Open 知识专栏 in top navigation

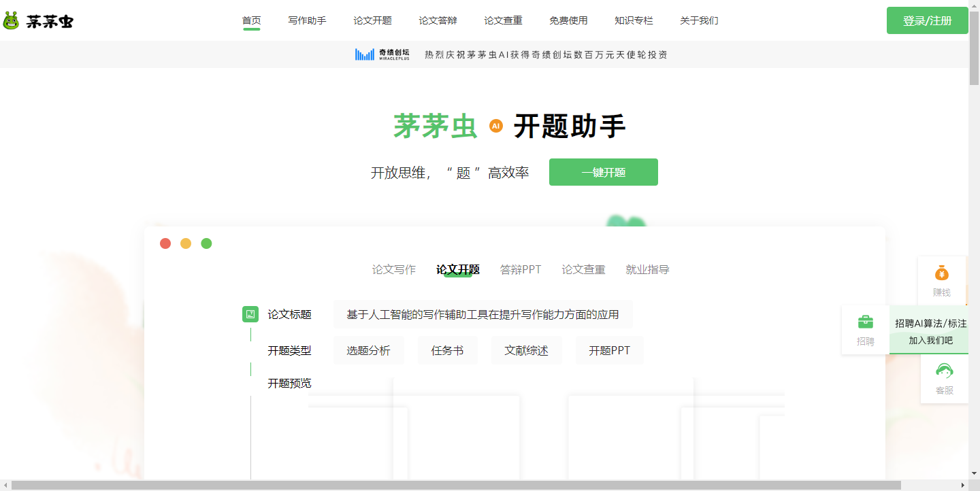(634, 20)
